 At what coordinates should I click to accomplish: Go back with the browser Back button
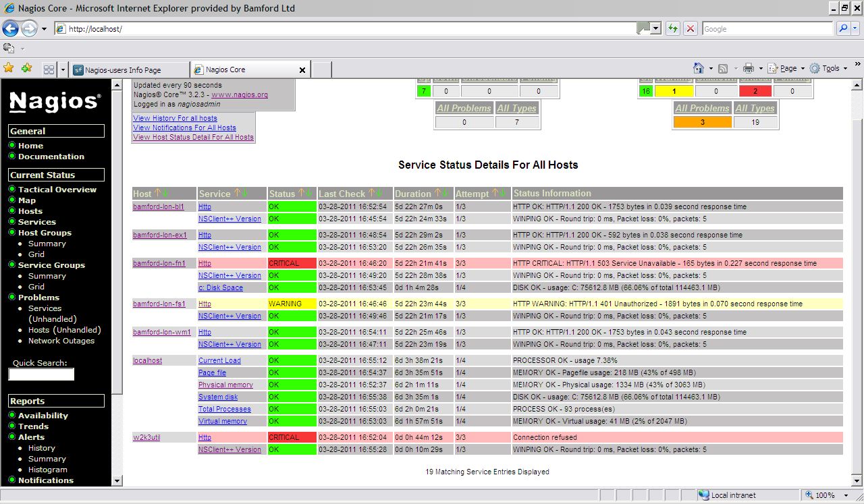[x=10, y=28]
